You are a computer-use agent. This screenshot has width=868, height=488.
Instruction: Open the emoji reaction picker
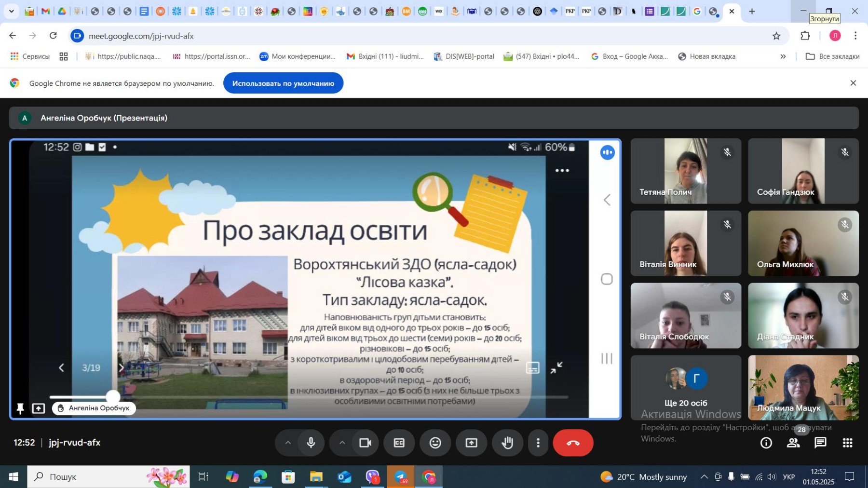click(435, 443)
